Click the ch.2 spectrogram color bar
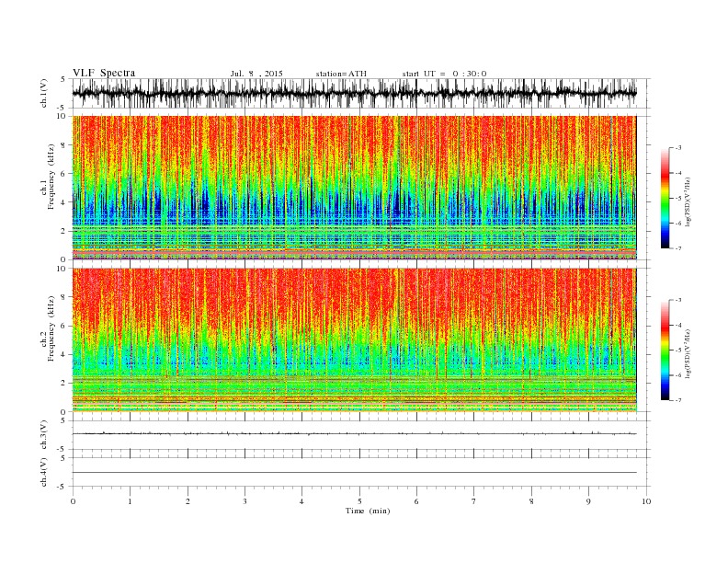 [x=665, y=350]
